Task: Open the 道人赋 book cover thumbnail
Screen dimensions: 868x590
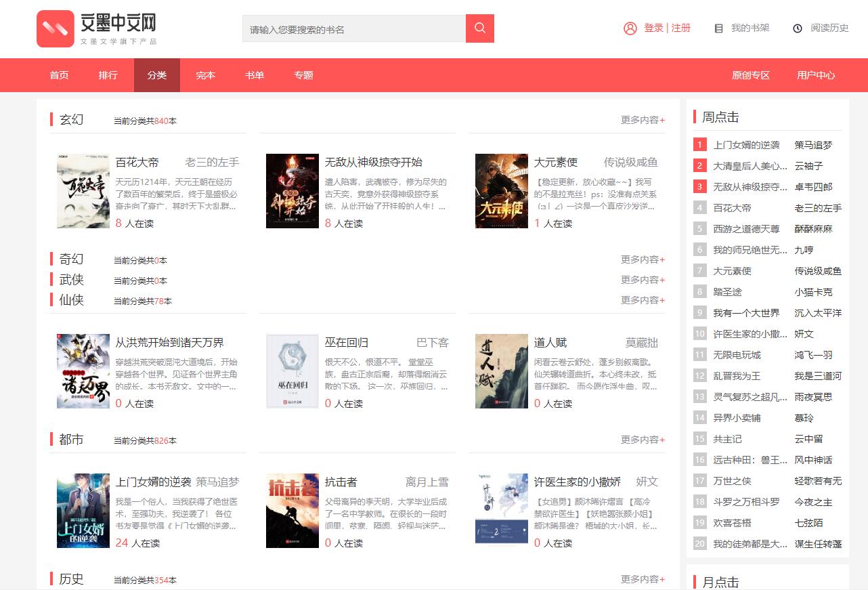Action: tap(502, 371)
